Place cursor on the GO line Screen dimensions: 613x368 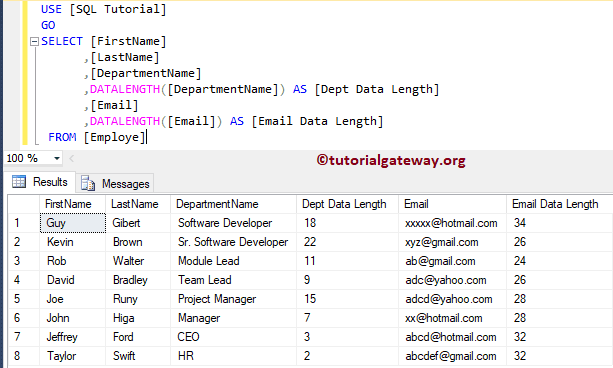[x=48, y=25]
